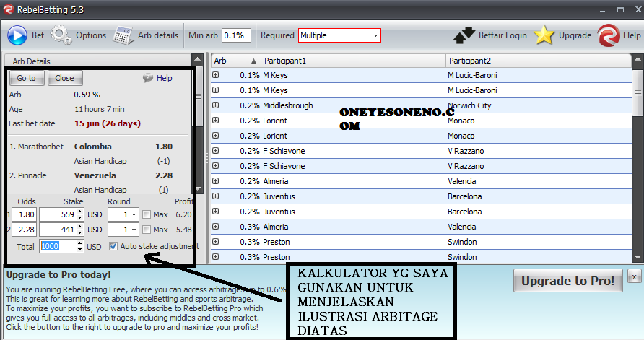This screenshot has width=644, height=340.
Task: Minimize the RebelBetting window
Action: (x=603, y=10)
